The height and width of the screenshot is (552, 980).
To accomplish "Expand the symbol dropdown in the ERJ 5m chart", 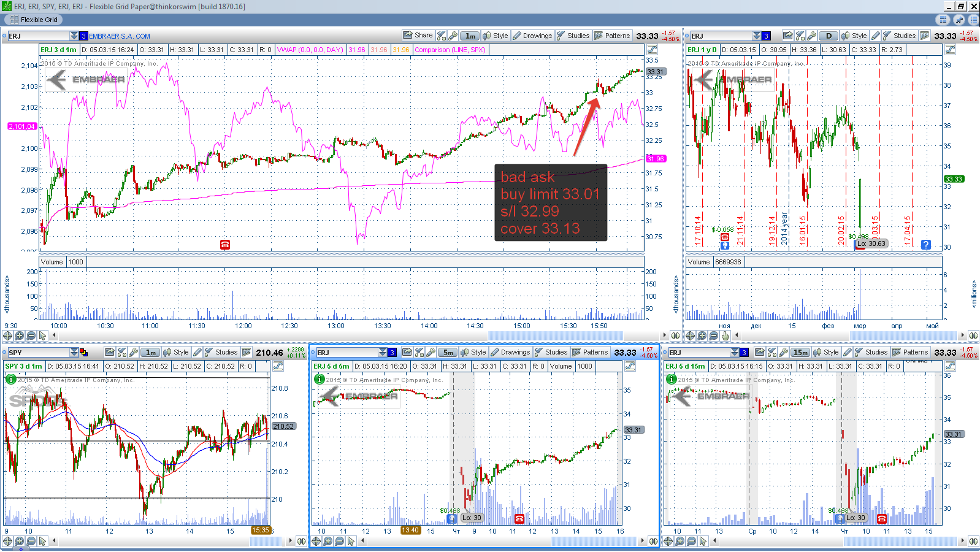I will coord(382,352).
